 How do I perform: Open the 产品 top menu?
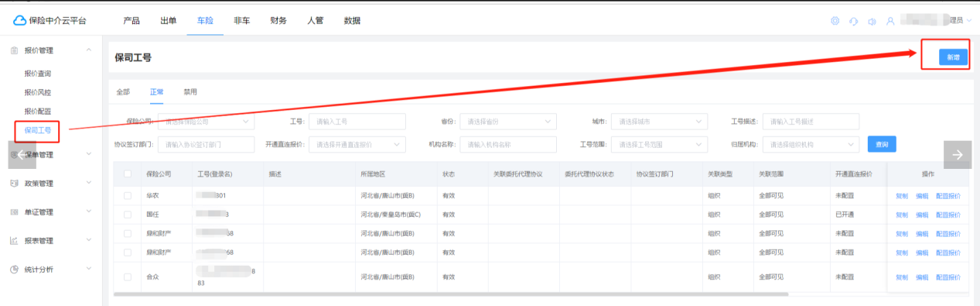pos(131,21)
